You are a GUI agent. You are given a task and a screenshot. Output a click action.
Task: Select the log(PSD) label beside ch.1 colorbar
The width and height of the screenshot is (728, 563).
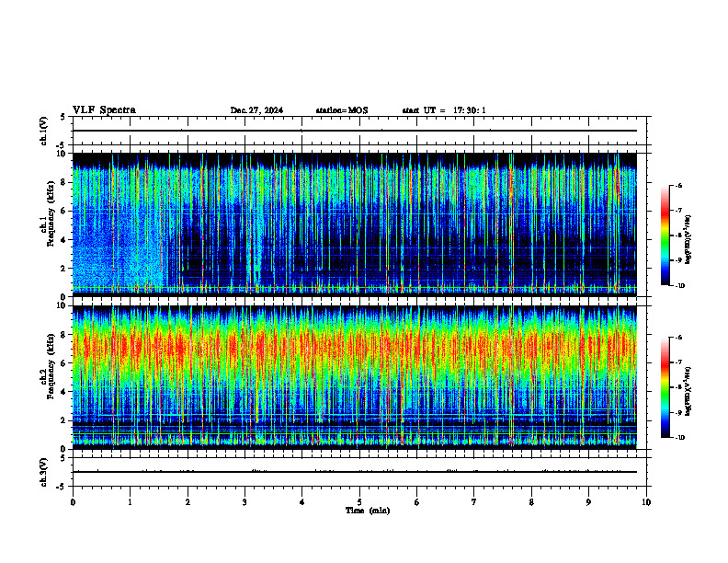(x=688, y=240)
